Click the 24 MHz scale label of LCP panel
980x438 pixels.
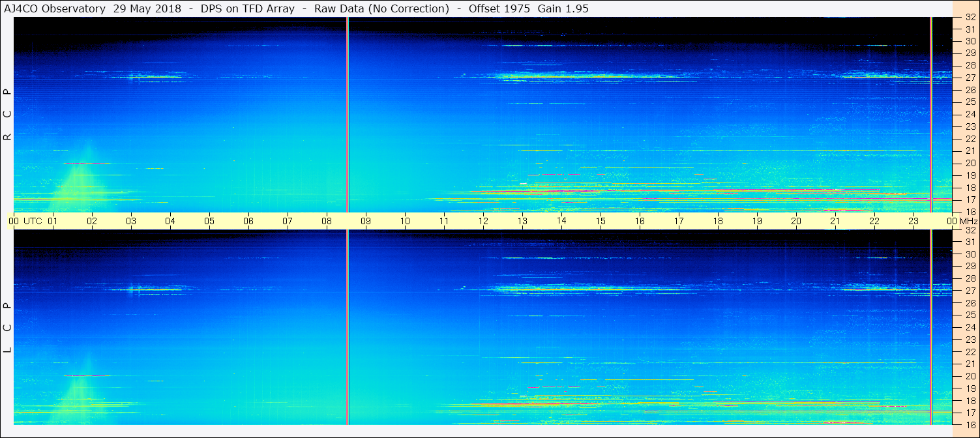[x=970, y=327]
